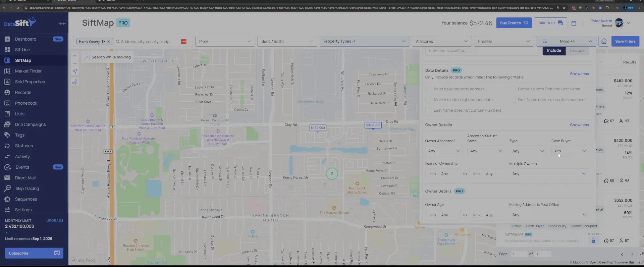Click Show less beside Owner Details
Screen dimensions: 644x267
[579, 125]
